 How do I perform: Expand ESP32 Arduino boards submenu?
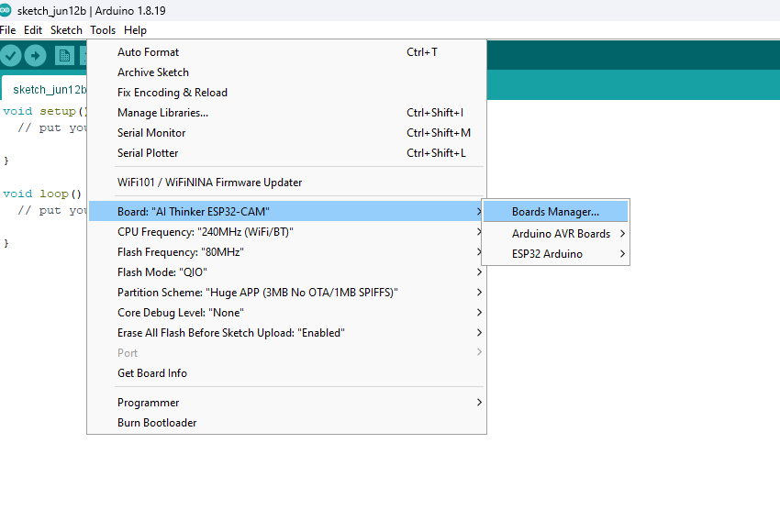(556, 254)
